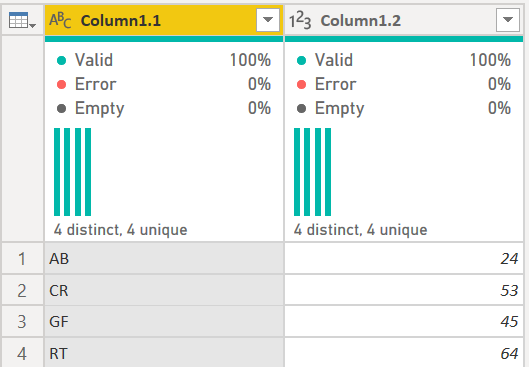This screenshot has width=529, height=367.
Task: Select the Column1.2 header
Action: tap(404, 20)
